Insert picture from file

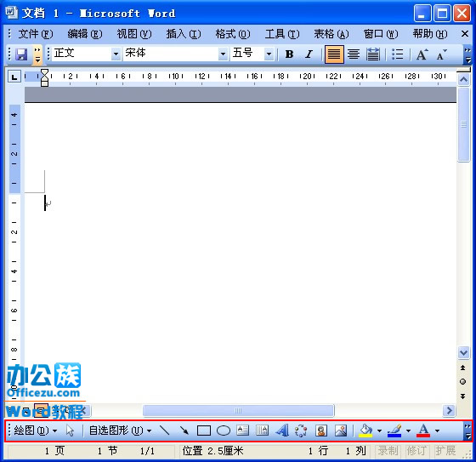pyautogui.click(x=341, y=431)
